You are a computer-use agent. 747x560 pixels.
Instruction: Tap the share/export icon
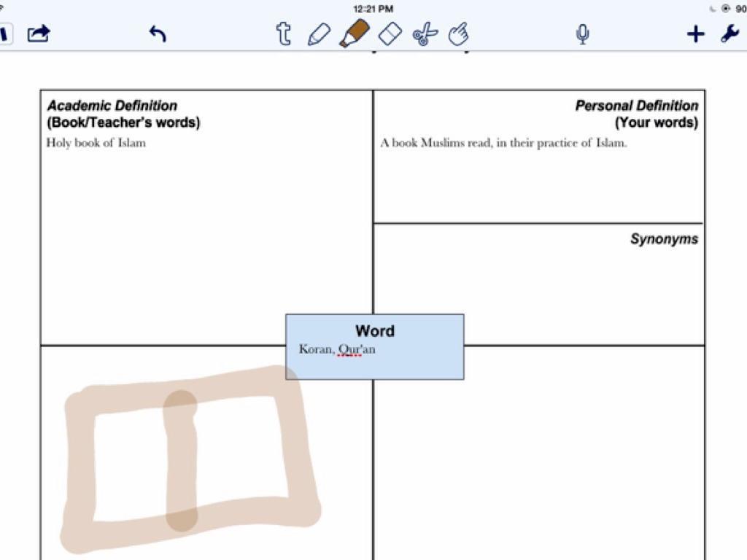coord(39,34)
